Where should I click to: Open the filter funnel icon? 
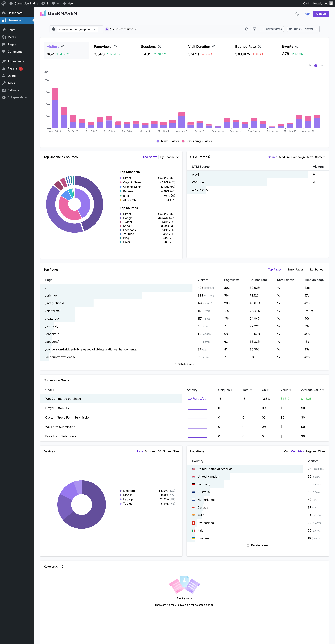[254, 29]
